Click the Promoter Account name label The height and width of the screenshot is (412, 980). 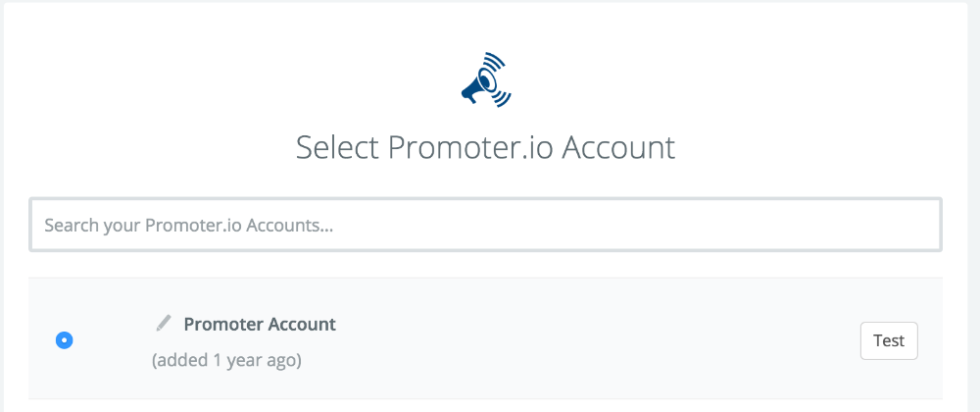(260, 324)
